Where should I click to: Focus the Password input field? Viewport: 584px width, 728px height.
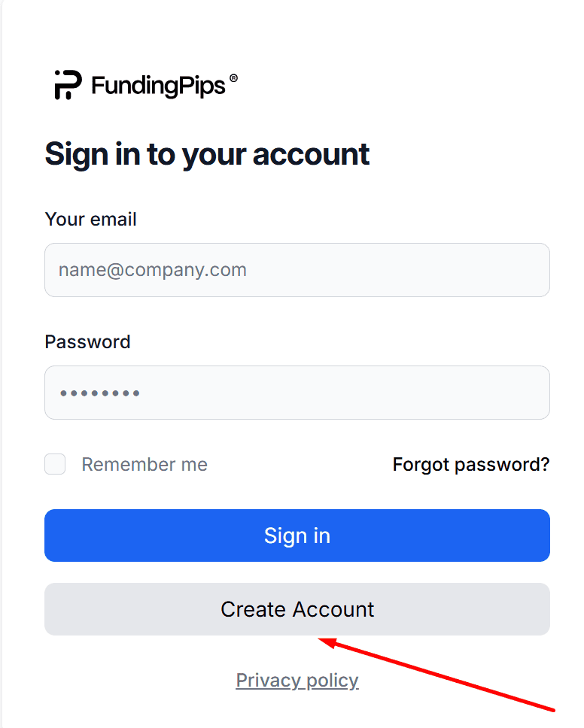[297, 393]
